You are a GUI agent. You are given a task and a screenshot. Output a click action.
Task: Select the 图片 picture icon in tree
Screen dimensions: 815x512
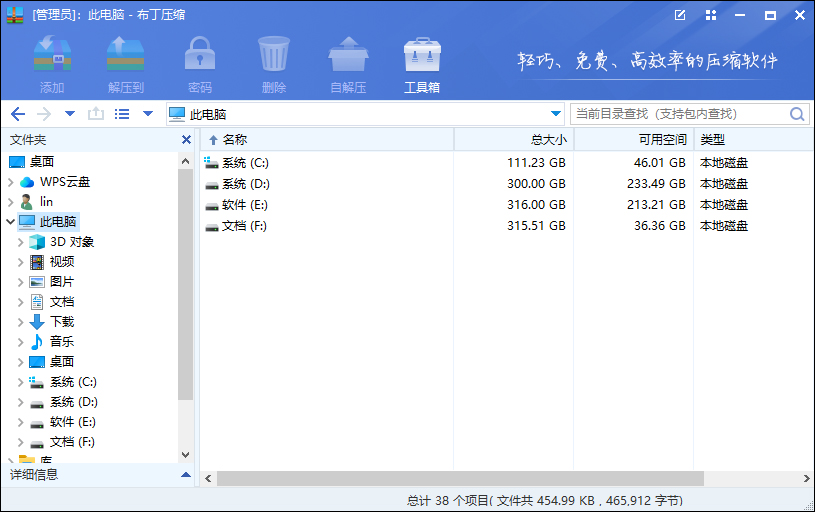[37, 282]
